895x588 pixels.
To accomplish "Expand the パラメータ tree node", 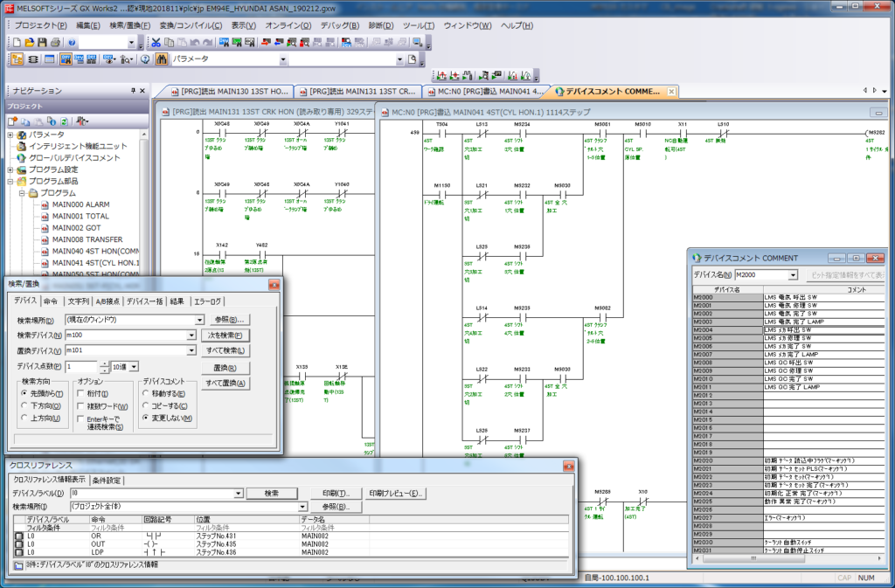I will (x=10, y=135).
